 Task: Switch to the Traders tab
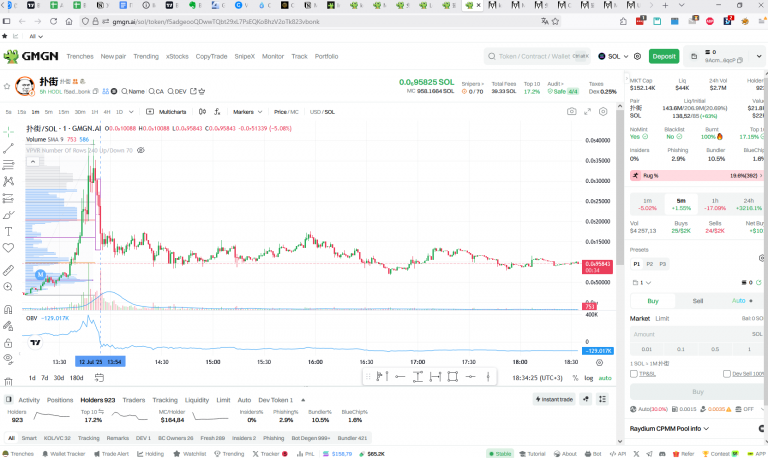(x=134, y=400)
